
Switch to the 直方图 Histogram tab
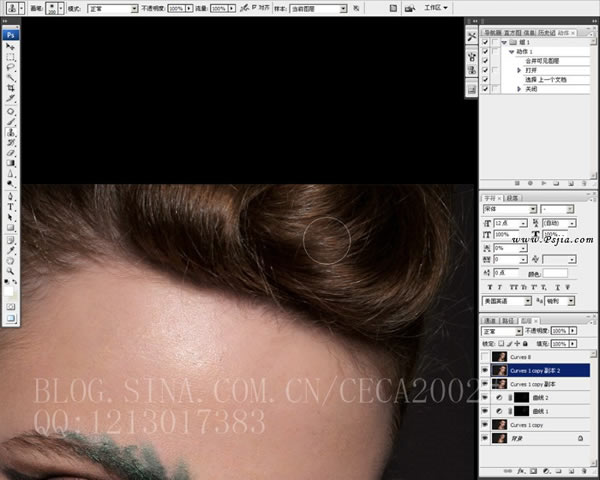click(x=512, y=33)
